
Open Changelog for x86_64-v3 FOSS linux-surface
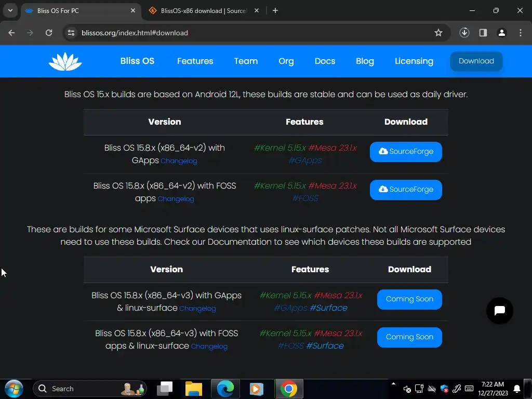(x=209, y=347)
